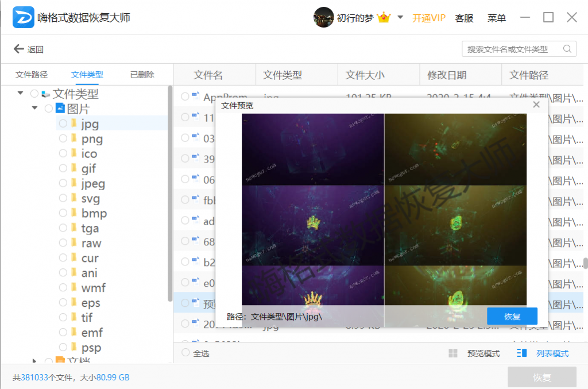Click 开通VIP link
588x389 pixels.
(x=428, y=18)
